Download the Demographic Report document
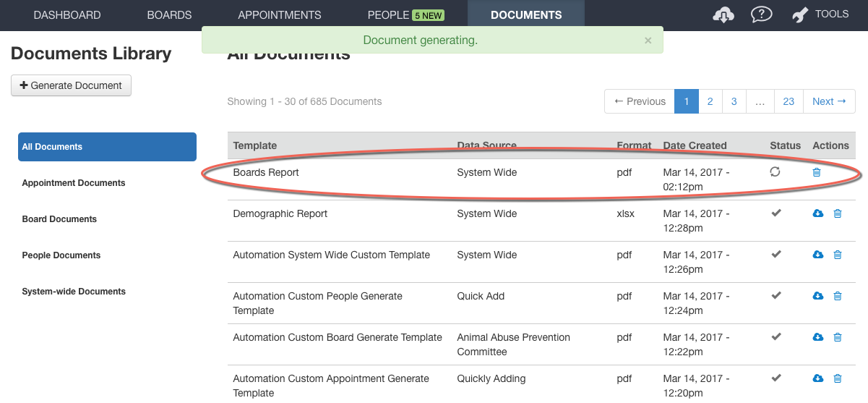The height and width of the screenshot is (403, 868). click(x=818, y=213)
